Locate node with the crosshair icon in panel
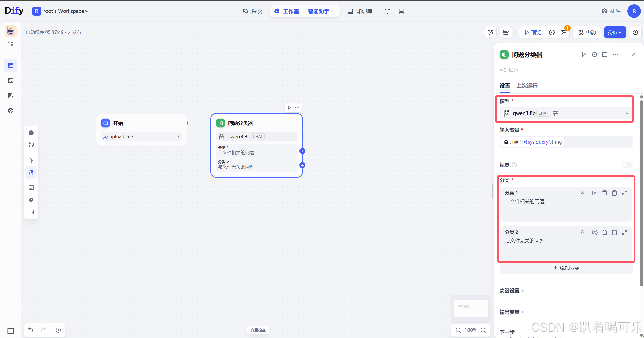The image size is (644, 338). click(594, 54)
